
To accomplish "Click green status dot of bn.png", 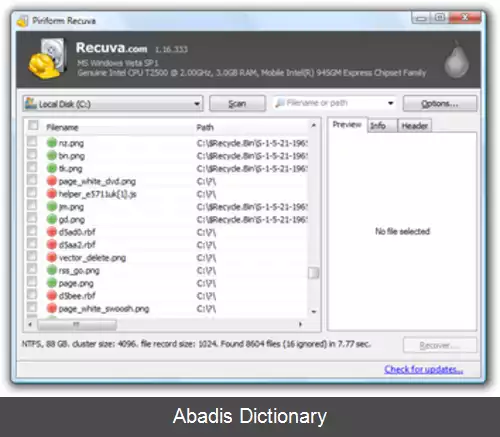I will click(x=52, y=155).
